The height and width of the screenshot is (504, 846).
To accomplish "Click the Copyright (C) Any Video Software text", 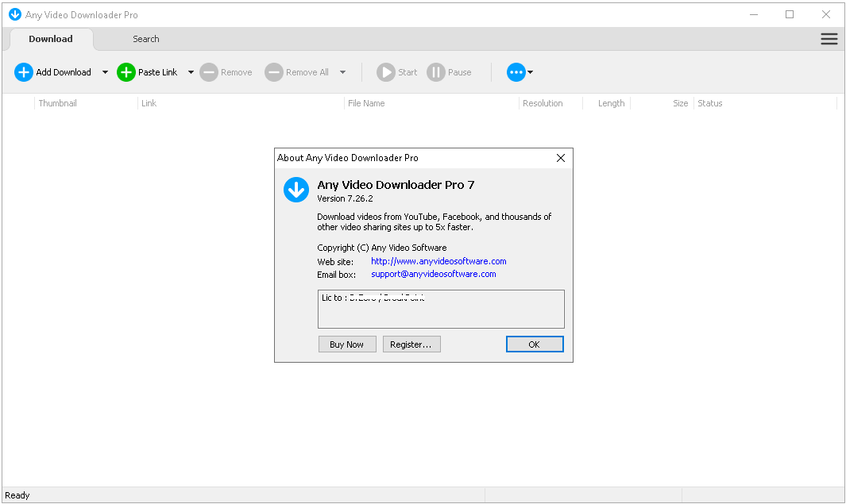I will (382, 248).
